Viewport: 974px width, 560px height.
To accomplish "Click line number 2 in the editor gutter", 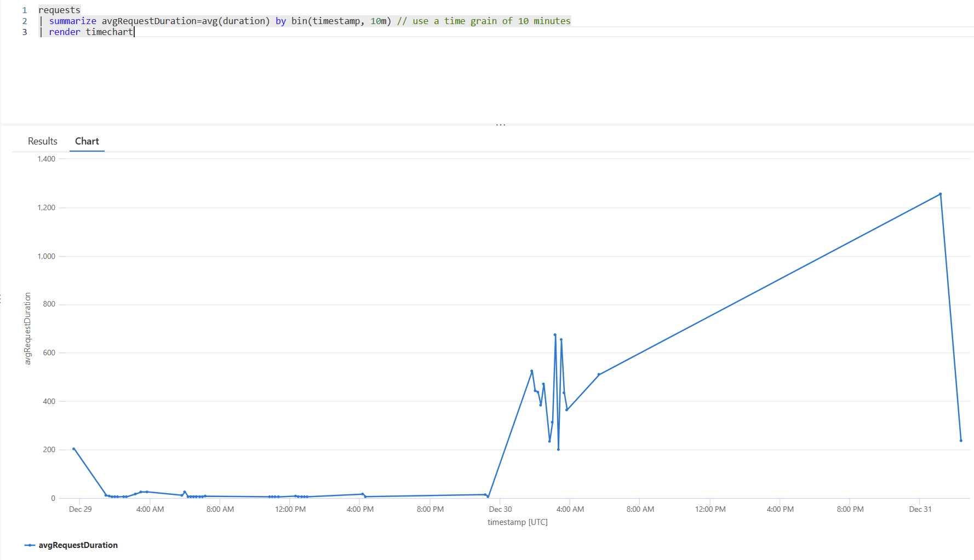I will pyautogui.click(x=25, y=21).
